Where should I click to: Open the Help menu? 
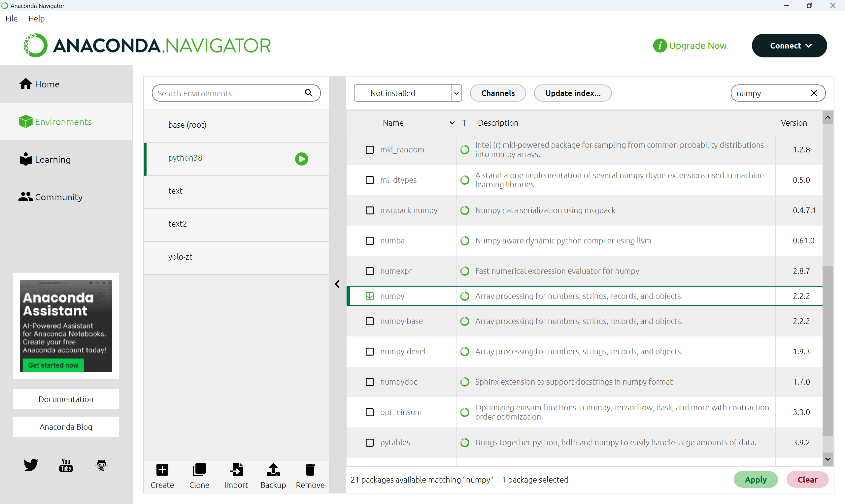(36, 19)
